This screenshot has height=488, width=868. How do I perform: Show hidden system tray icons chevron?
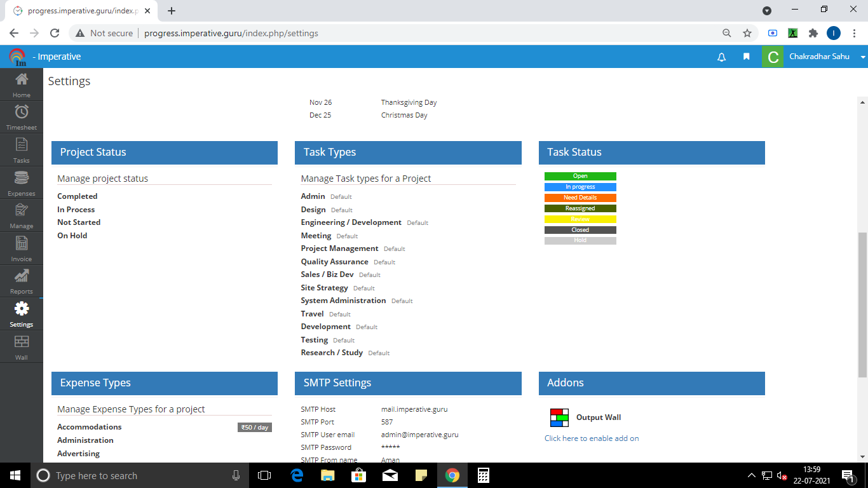click(x=752, y=475)
